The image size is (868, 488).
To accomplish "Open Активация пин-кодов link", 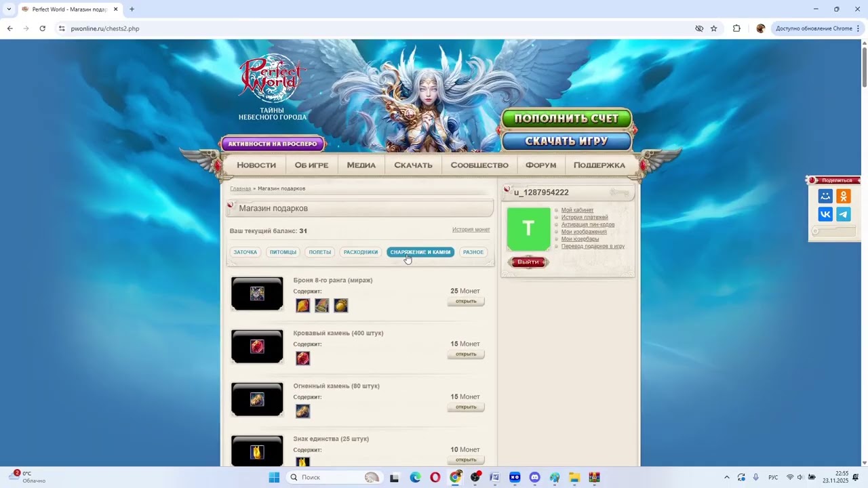I will tap(588, 224).
